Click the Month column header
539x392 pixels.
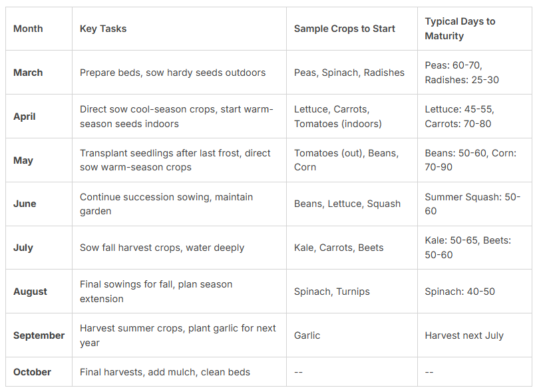click(28, 29)
